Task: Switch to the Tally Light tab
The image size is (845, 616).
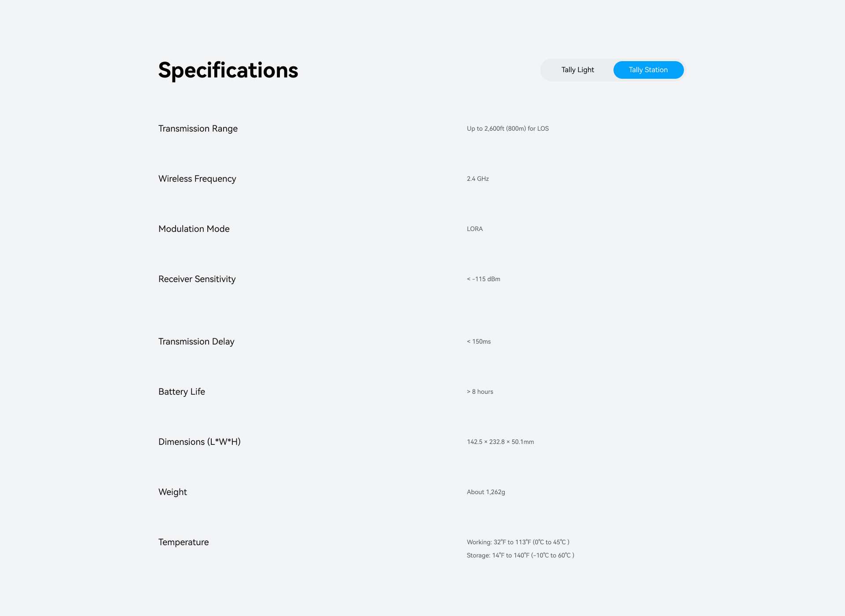Action: 577,70
